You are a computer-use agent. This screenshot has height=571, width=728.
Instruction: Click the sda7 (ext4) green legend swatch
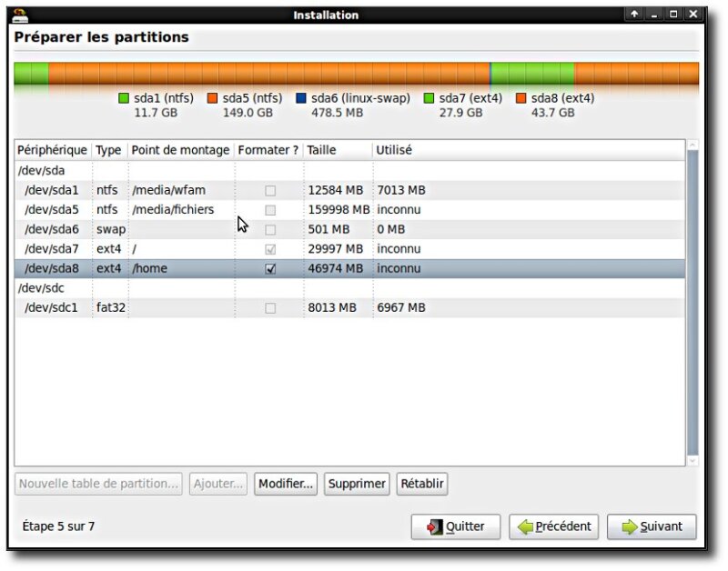(429, 98)
